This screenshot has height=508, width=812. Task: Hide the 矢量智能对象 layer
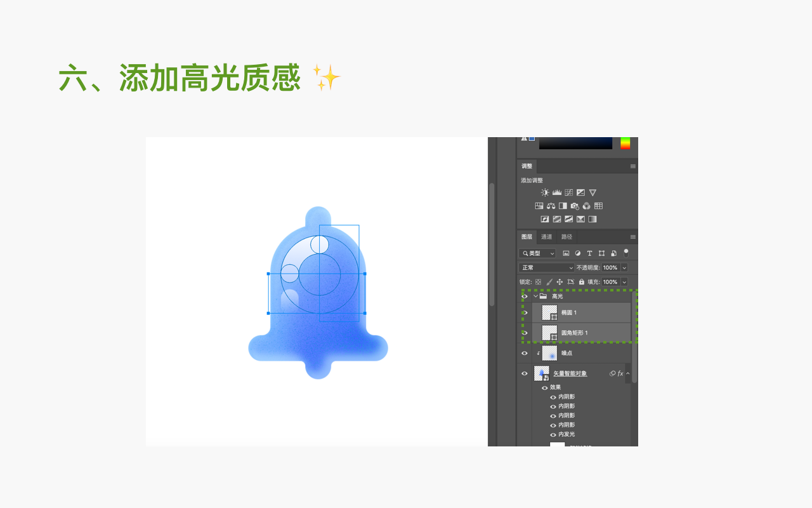pyautogui.click(x=525, y=373)
